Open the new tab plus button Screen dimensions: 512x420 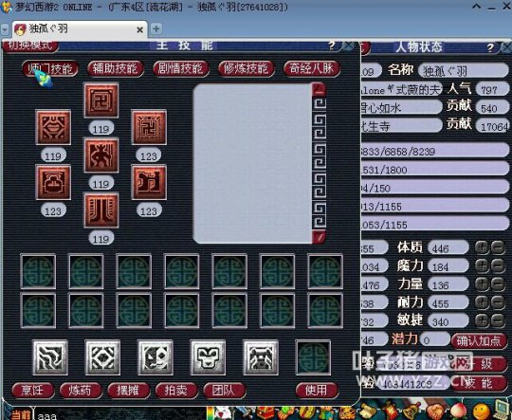(156, 28)
